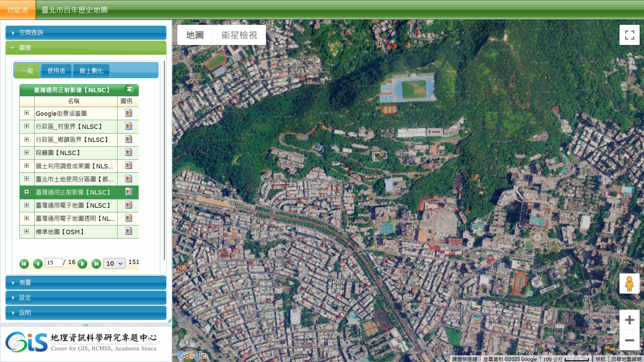644x362 pixels.
Task: Expand the 空間查詢 accordion panel
Action: pyautogui.click(x=86, y=33)
